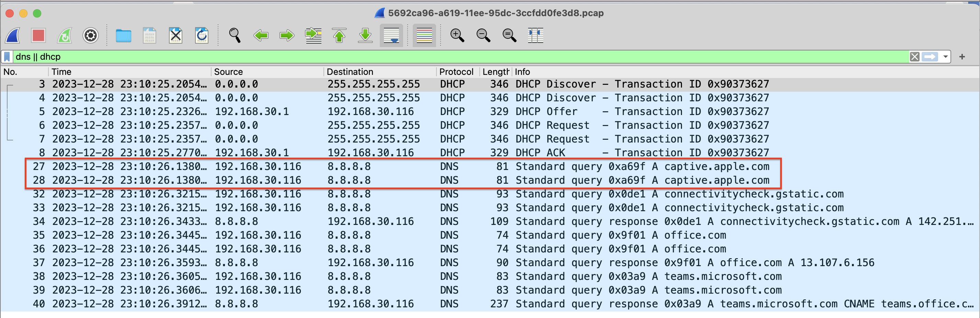Viewport: 980px width, 318px height.
Task: Select packet 36 office.com query
Action: pyautogui.click(x=490, y=249)
